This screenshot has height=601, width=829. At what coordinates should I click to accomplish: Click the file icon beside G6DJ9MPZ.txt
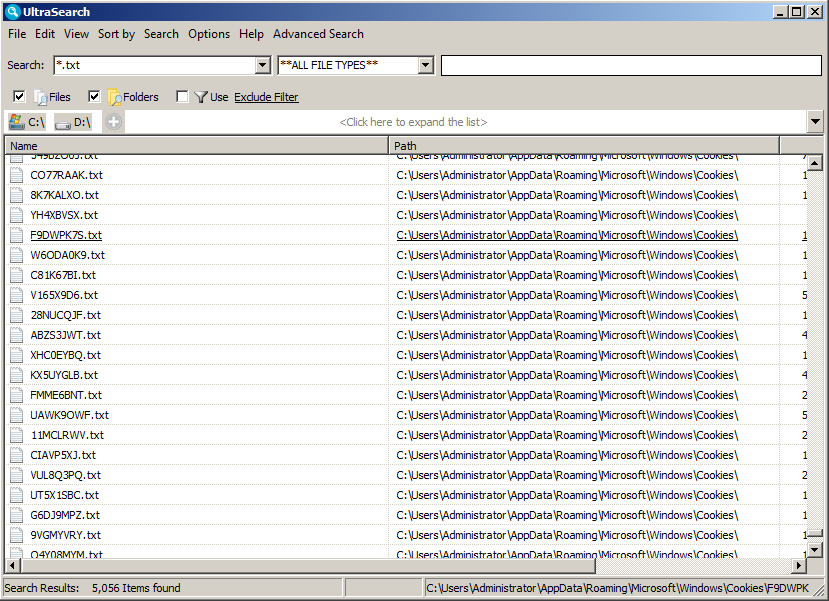(17, 515)
